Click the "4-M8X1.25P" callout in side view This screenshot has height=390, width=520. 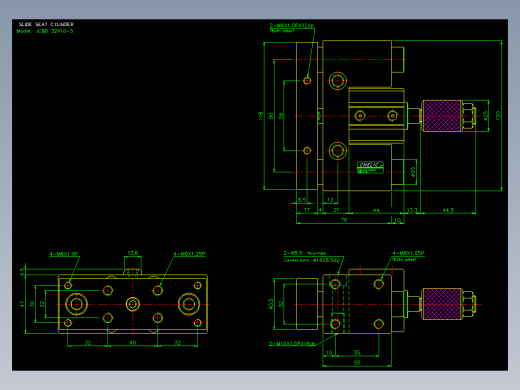[x=408, y=253]
